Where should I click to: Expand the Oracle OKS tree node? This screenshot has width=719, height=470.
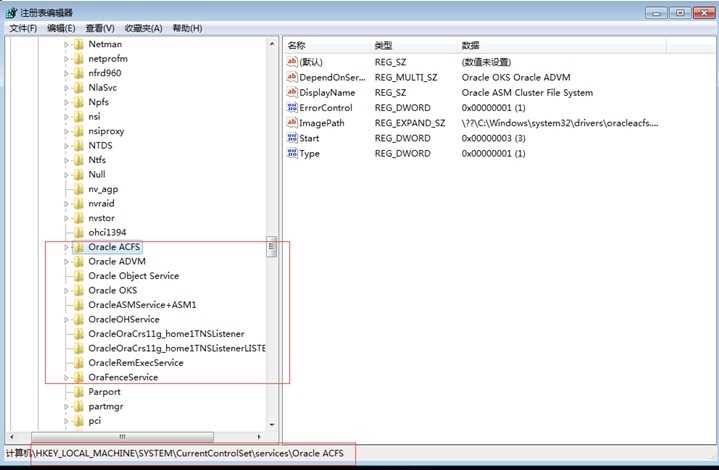[x=66, y=291]
